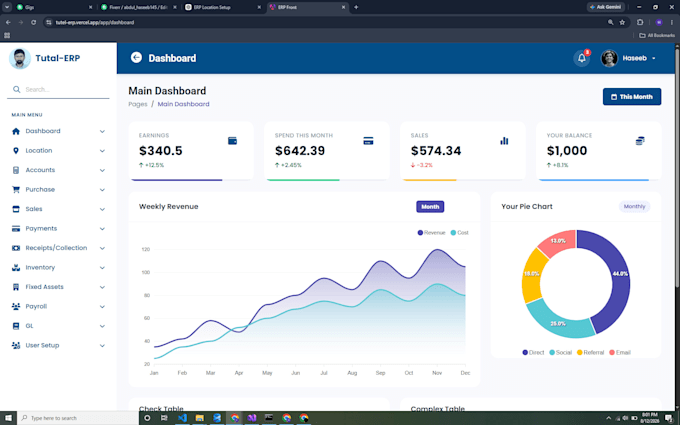This screenshot has height=425, width=680.
Task: Toggle the Cost legend dot
Action: [x=453, y=233]
